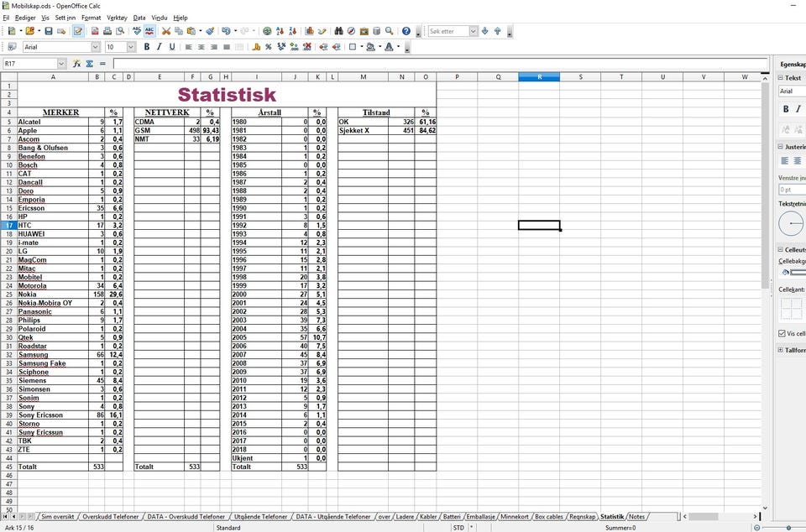
Task: Find next search arrow down
Action: [x=484, y=31]
